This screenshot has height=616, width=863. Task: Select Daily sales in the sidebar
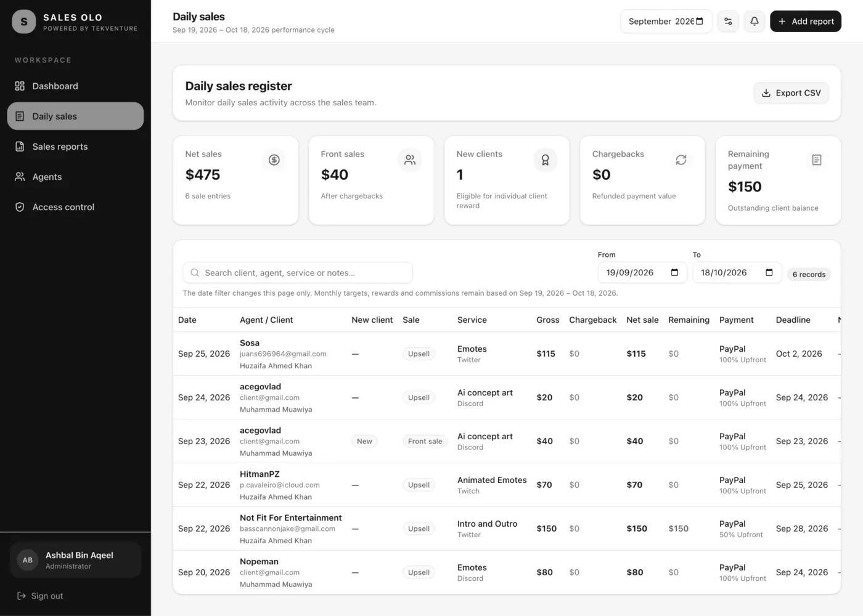75,116
